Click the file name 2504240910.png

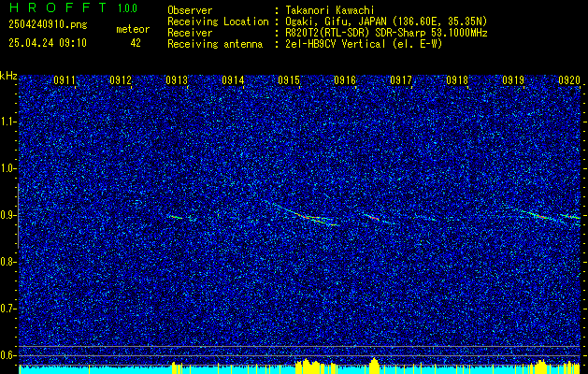(x=48, y=25)
